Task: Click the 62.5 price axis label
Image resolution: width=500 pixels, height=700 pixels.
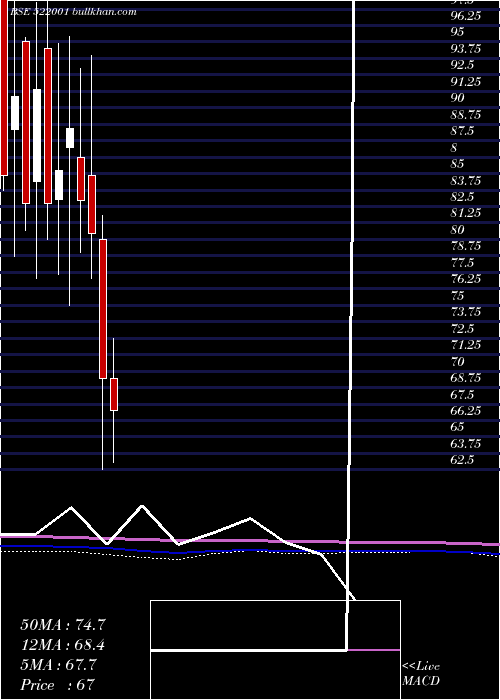Action: [462, 461]
